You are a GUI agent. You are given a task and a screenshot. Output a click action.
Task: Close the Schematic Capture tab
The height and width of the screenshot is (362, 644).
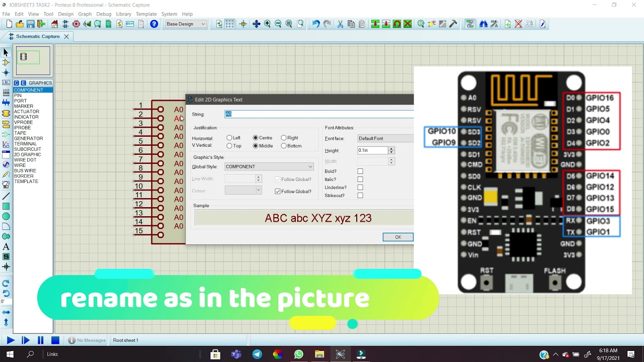tap(66, 36)
